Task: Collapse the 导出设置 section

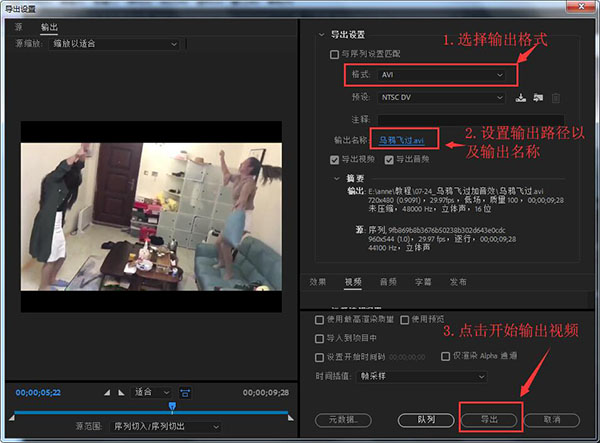Action: tap(321, 35)
